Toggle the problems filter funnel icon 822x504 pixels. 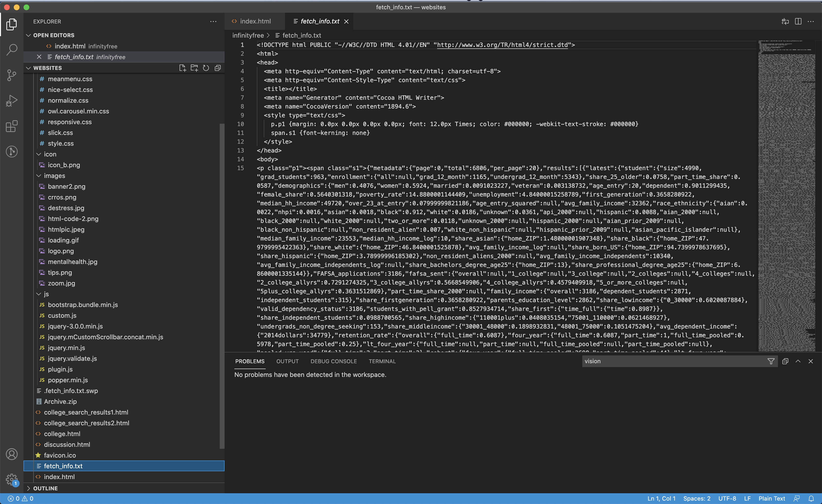point(771,361)
